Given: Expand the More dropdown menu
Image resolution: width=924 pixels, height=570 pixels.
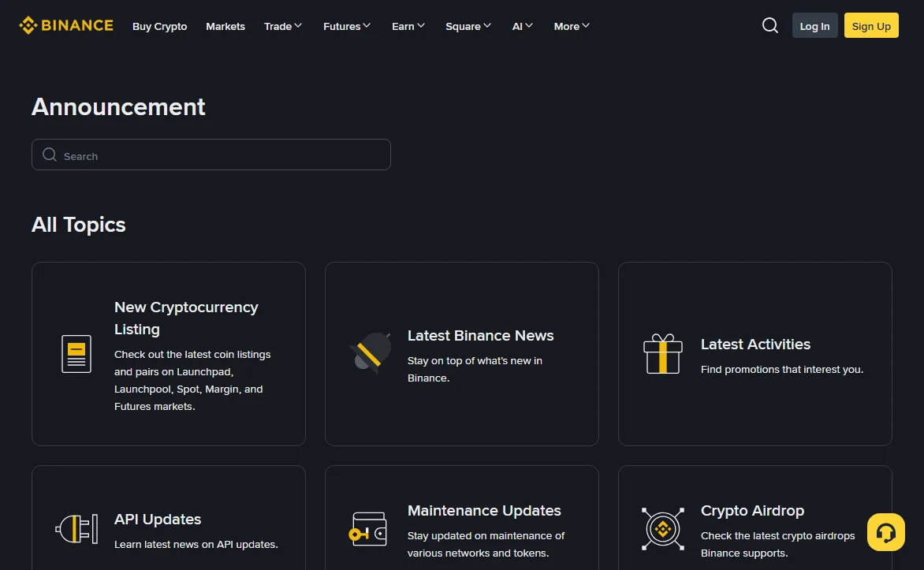Looking at the screenshot, I should (572, 26).
